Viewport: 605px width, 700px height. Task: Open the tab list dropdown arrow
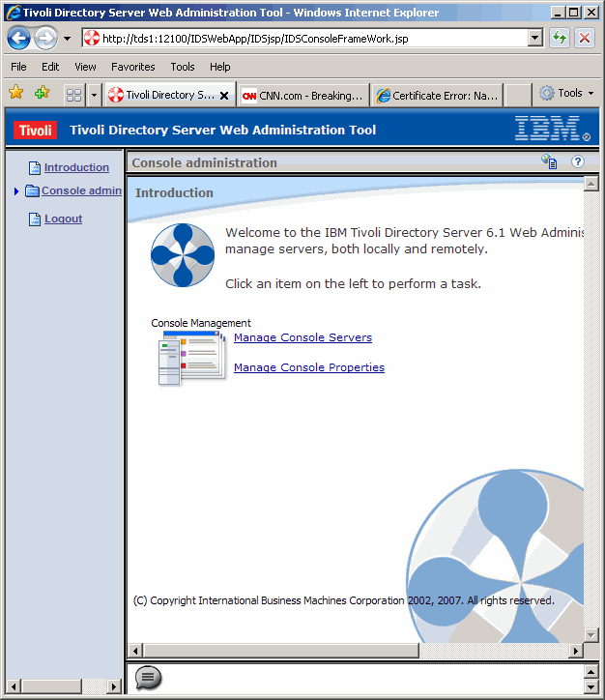[x=94, y=95]
